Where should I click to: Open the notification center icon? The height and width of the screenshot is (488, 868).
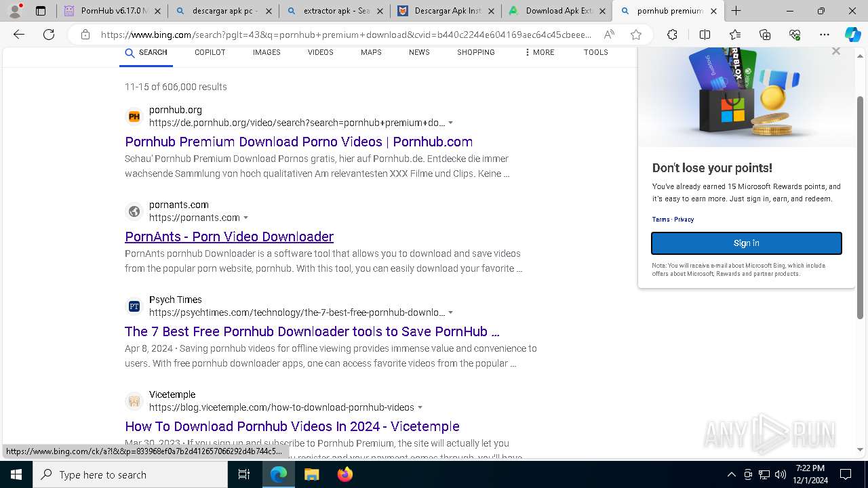click(846, 474)
